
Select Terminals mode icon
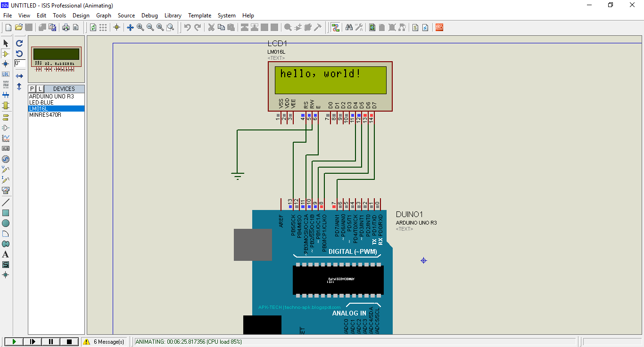pos(6,117)
